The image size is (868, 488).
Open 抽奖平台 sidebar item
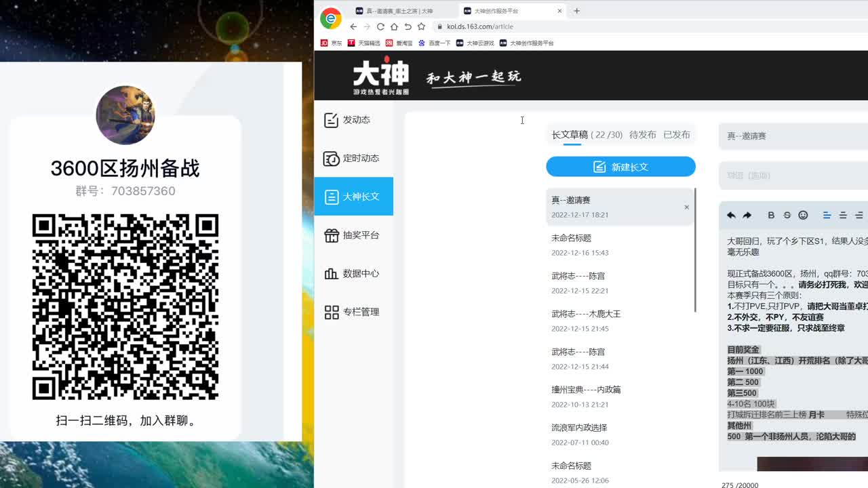coord(353,235)
